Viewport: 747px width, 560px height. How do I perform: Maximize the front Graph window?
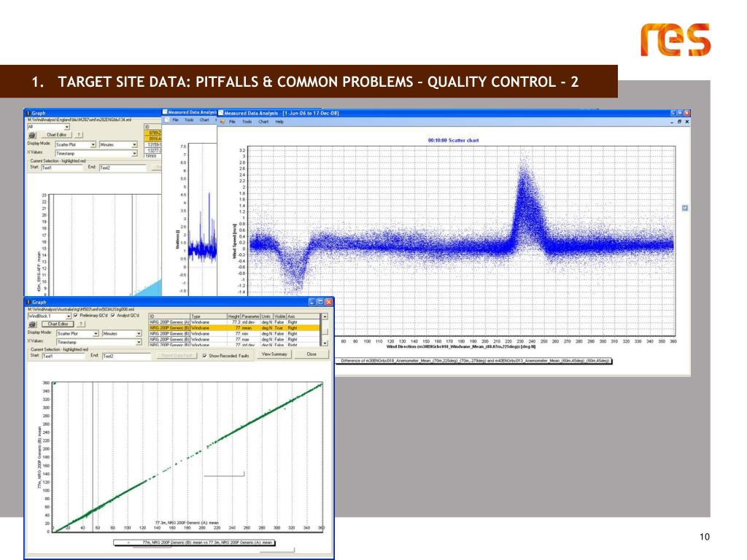click(x=320, y=303)
